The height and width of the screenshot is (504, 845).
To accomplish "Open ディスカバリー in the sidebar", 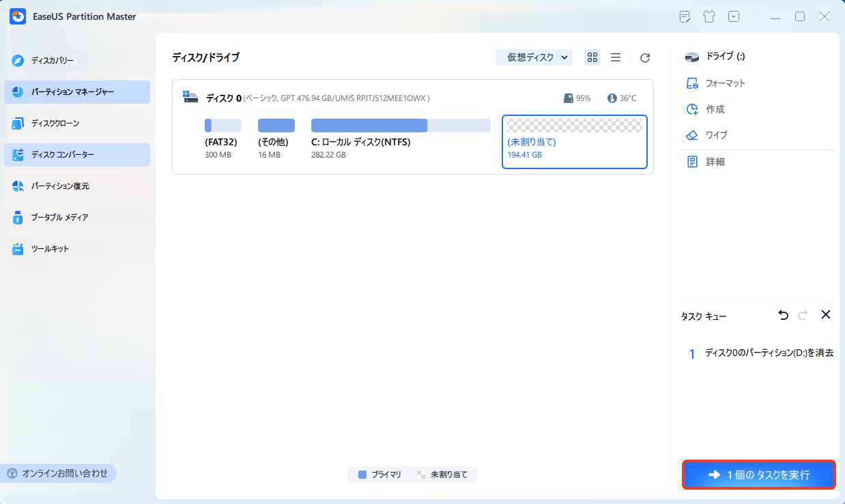I will pos(52,61).
